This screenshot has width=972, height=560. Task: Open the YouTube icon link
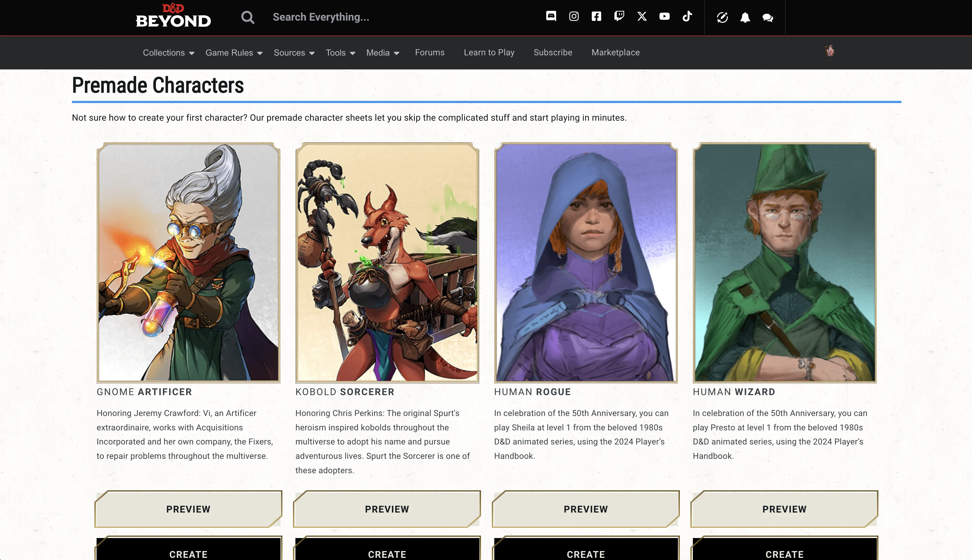coord(664,16)
